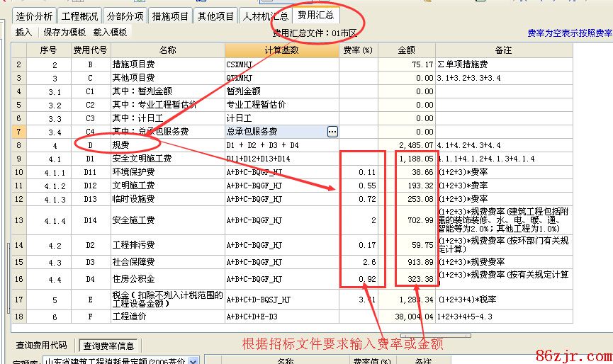Select row 8 规费 name cell

point(167,145)
